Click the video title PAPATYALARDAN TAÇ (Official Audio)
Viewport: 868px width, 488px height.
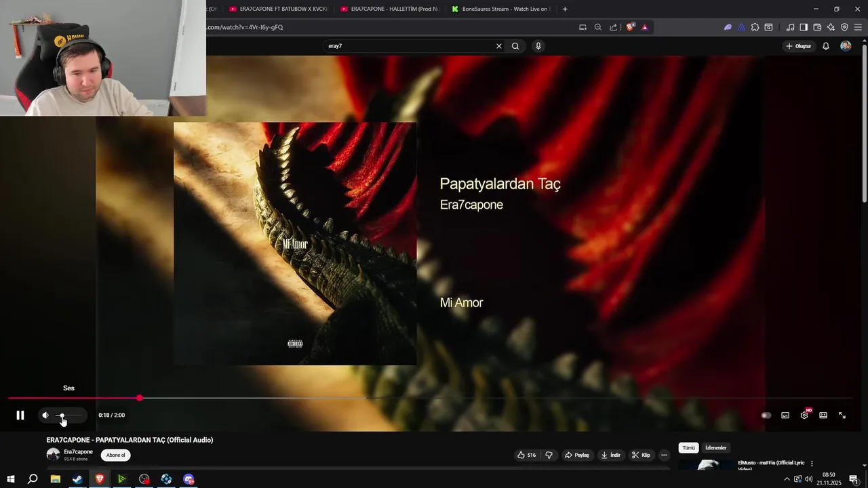[x=130, y=440]
